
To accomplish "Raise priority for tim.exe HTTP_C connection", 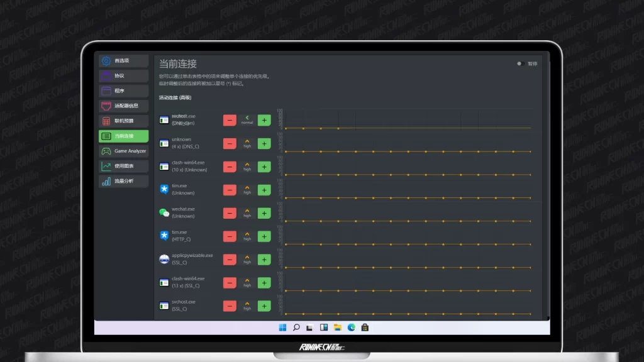I will point(264,236).
